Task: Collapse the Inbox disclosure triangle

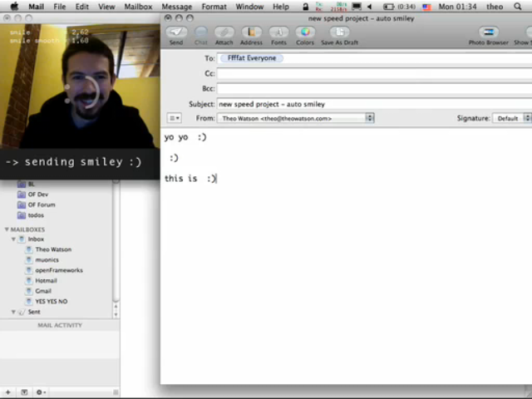Action: [13, 239]
